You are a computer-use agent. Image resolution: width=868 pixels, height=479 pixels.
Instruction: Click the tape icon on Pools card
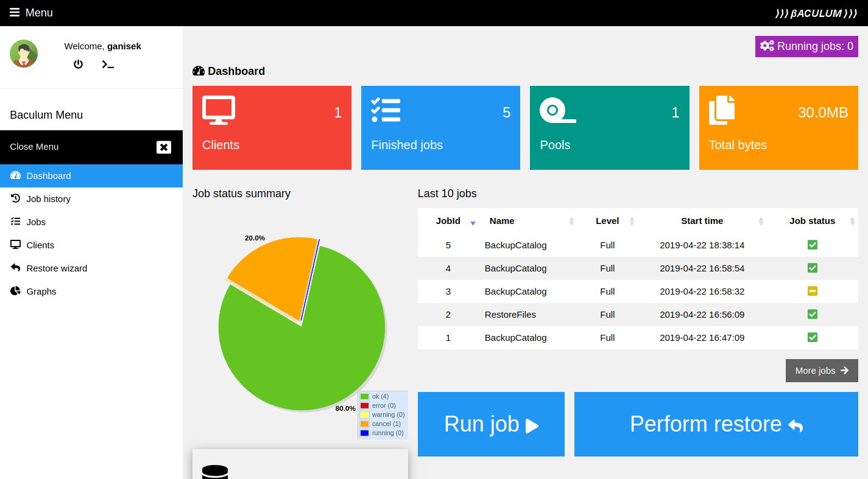[557, 110]
